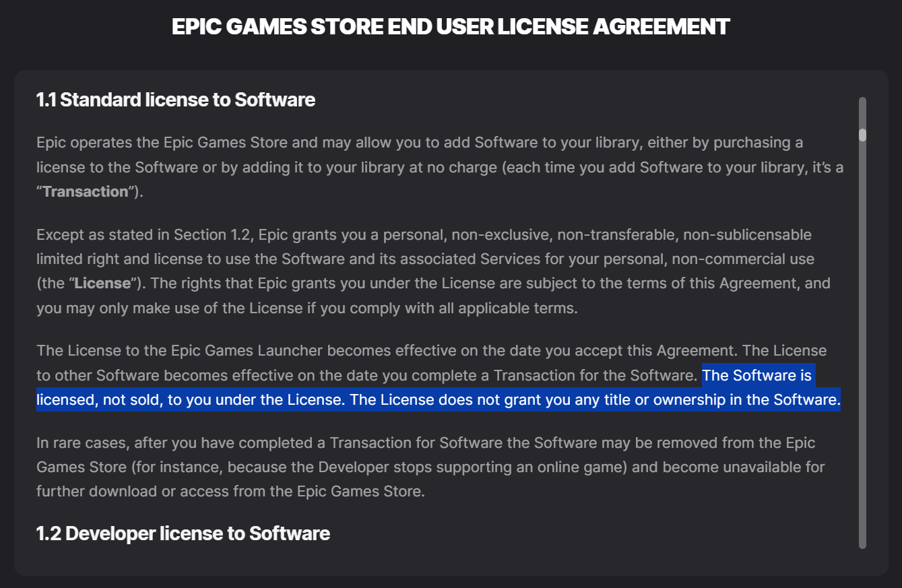Viewport: 902px width, 588px height.
Task: Click the bold word Transaction in quotes
Action: (86, 191)
